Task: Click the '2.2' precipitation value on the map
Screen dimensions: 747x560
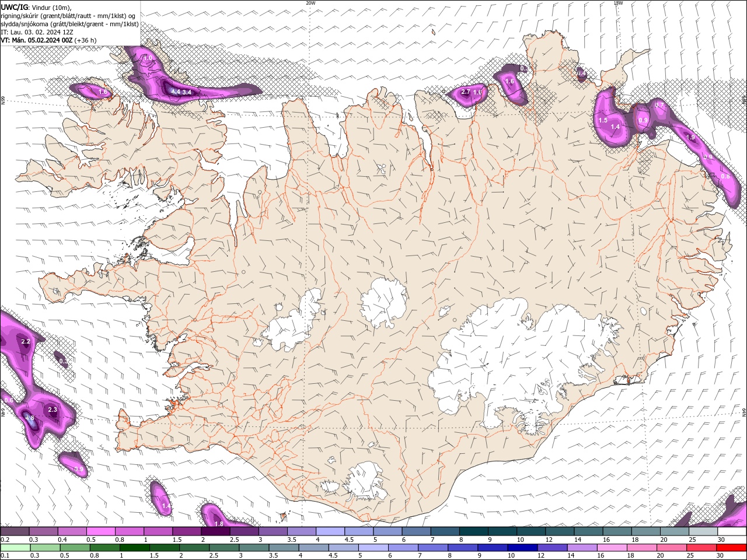Action: click(x=25, y=341)
